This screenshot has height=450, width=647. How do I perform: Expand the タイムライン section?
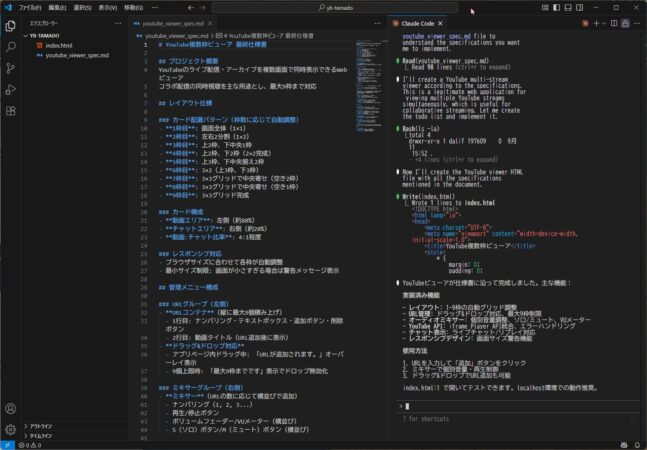point(38,436)
